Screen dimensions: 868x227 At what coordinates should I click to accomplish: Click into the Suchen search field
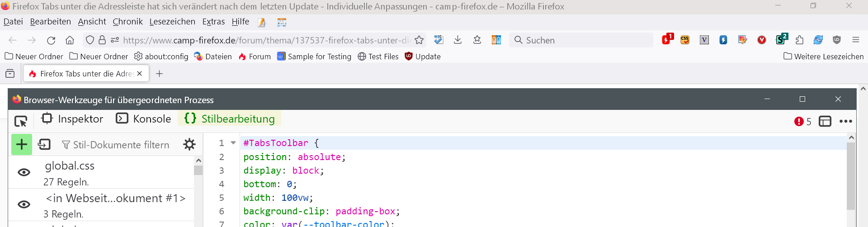581,40
